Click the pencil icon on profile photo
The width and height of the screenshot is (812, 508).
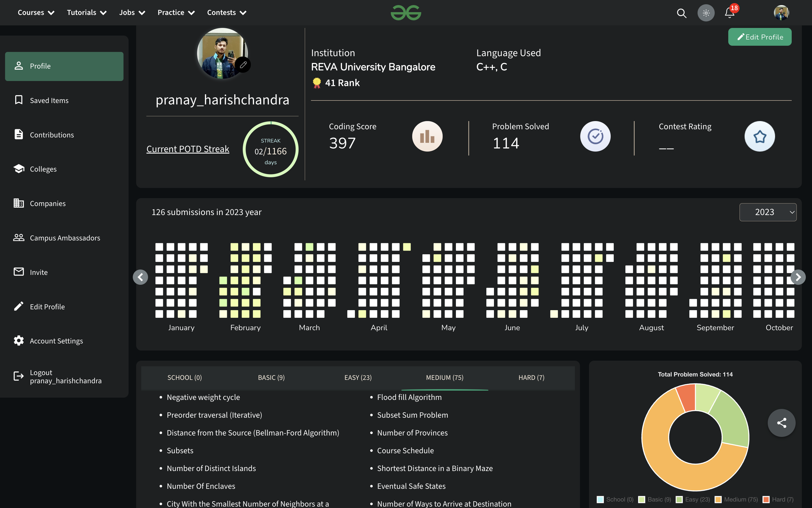pyautogui.click(x=243, y=65)
